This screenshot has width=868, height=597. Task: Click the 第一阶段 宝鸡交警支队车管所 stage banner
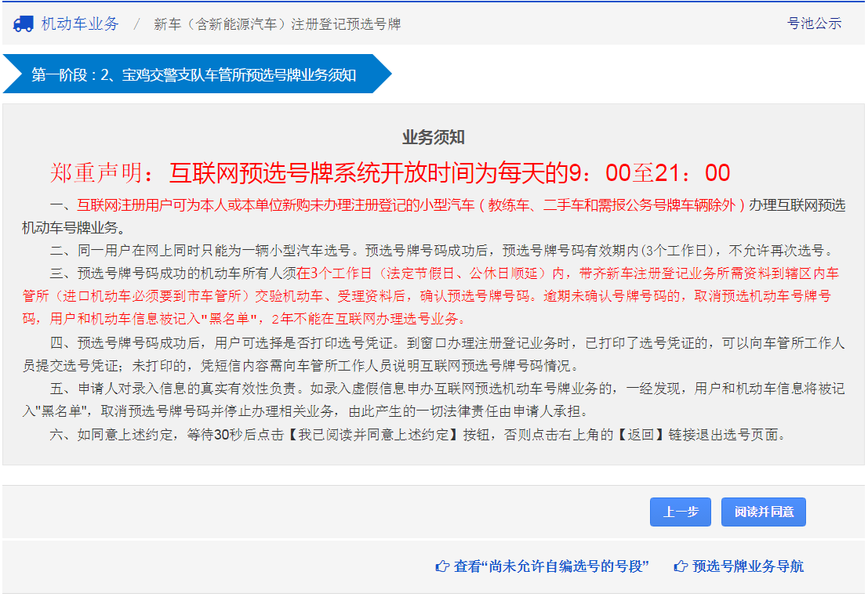coord(197,74)
